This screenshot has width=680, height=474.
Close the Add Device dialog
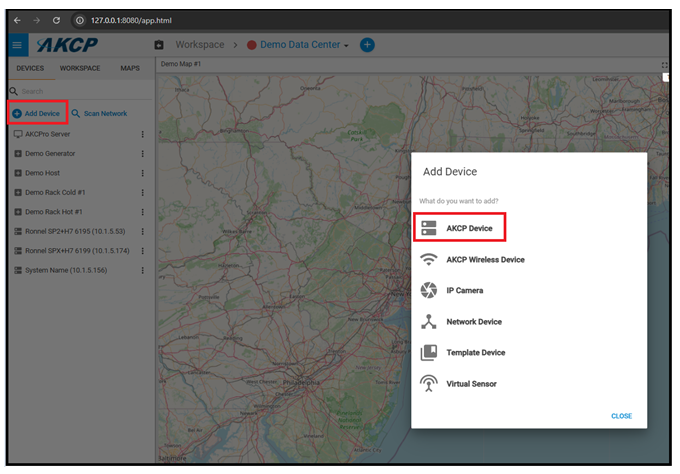pyautogui.click(x=621, y=416)
